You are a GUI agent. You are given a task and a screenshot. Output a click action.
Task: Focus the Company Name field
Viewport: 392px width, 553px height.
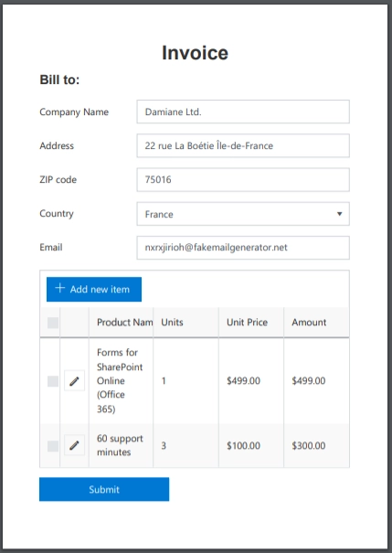coord(243,112)
